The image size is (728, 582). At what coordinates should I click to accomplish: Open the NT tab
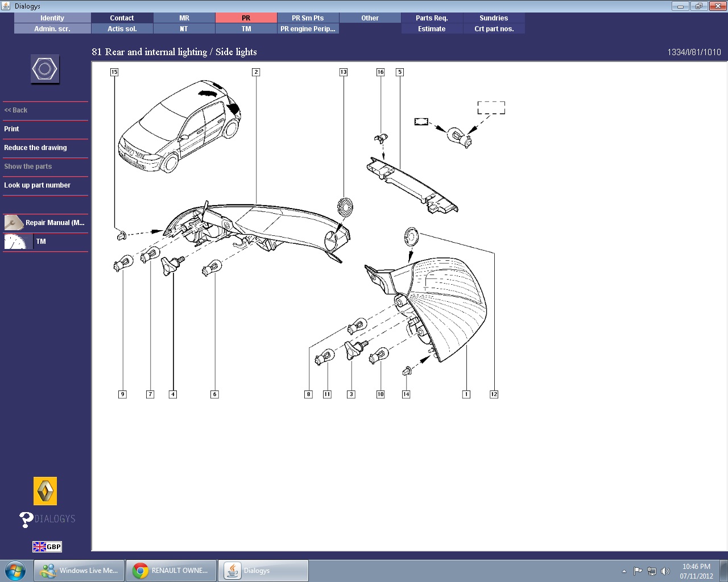(184, 29)
